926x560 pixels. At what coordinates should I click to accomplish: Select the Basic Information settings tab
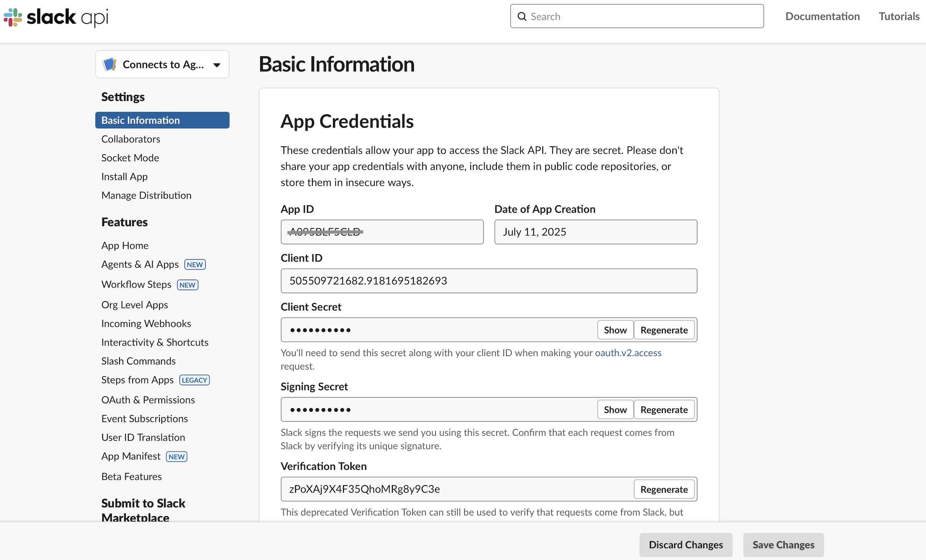[140, 120]
